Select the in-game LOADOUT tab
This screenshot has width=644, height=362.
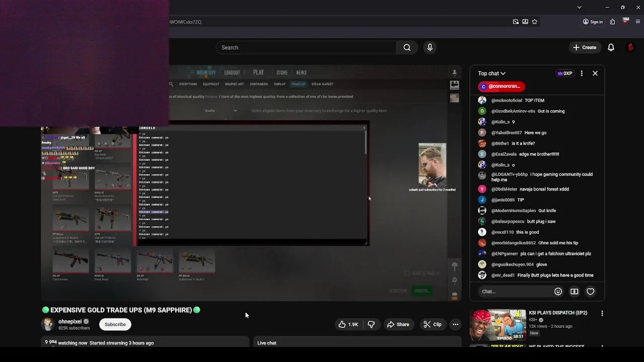pos(232,72)
